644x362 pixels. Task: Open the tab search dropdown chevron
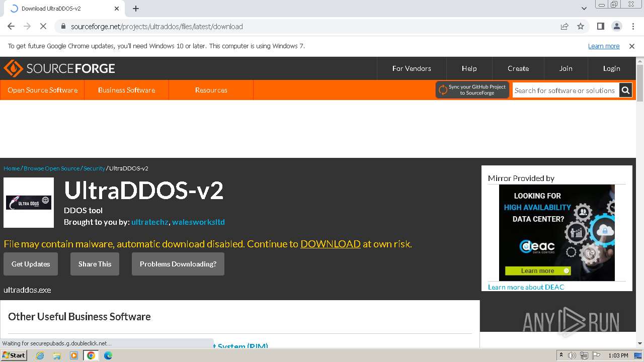pyautogui.click(x=584, y=9)
